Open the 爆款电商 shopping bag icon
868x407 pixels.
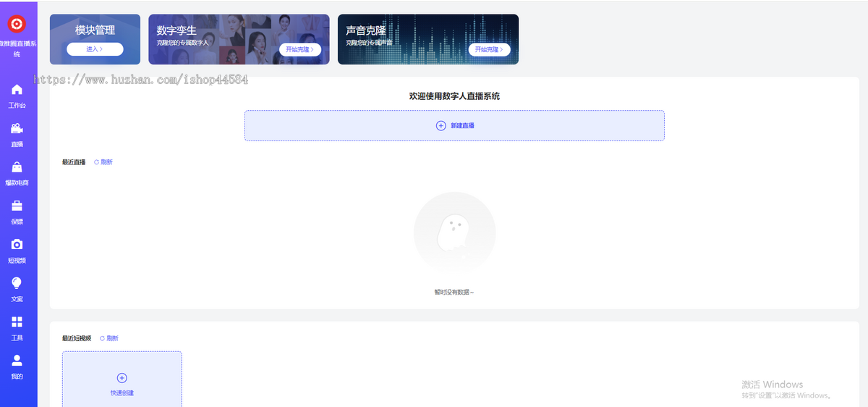17,167
